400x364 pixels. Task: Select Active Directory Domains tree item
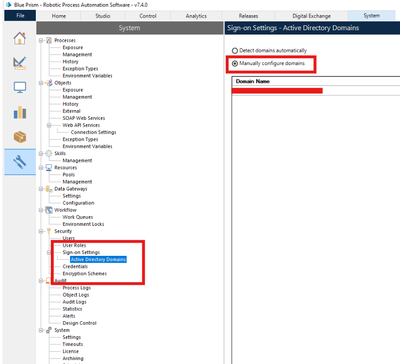[98, 260]
